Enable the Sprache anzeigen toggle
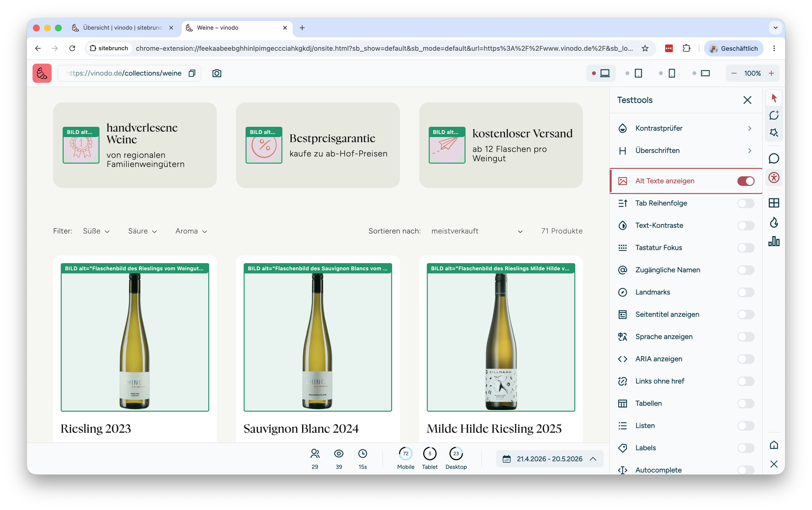Image resolution: width=812 pixels, height=510 pixels. click(746, 337)
